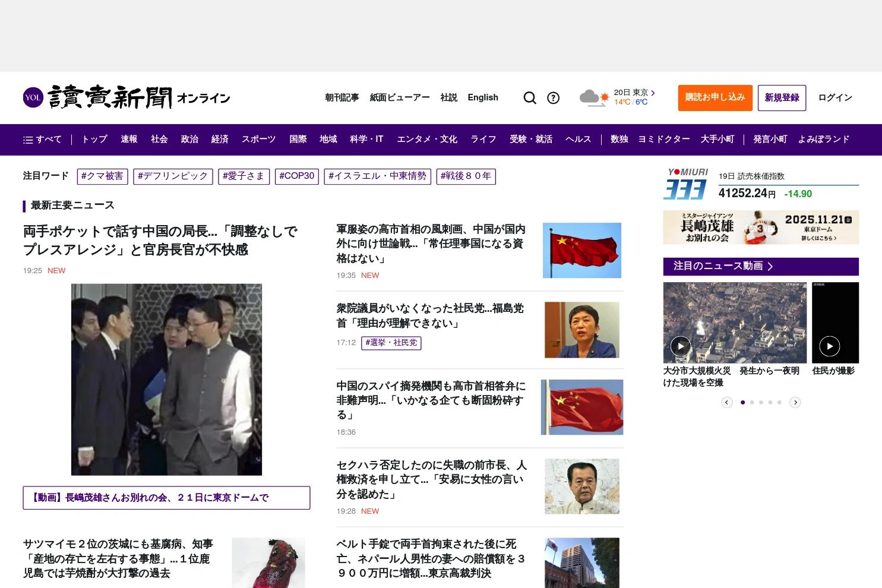882x588 pixels.
Task: Click the Yomiuri 333 index logo
Action: [687, 184]
